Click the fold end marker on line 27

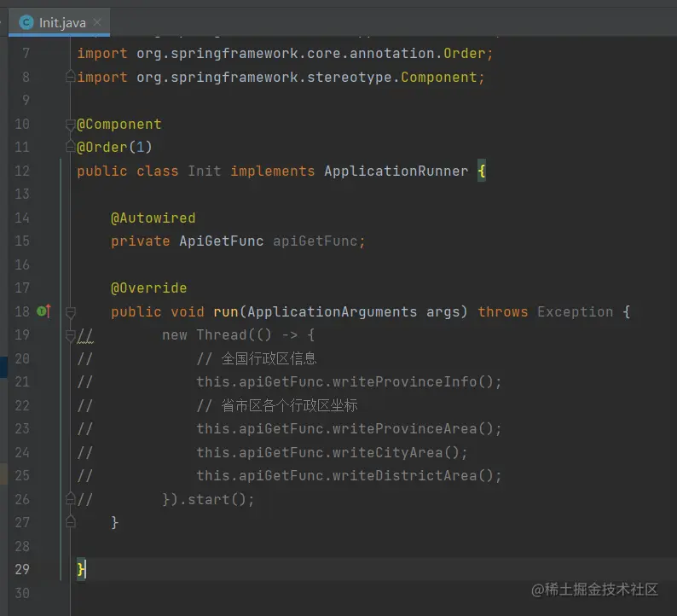click(70, 522)
